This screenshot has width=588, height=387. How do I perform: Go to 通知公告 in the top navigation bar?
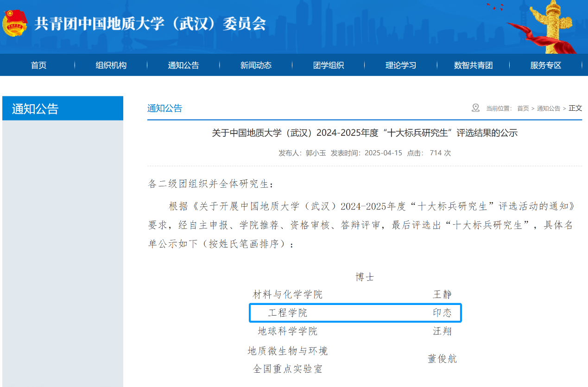pyautogui.click(x=183, y=65)
